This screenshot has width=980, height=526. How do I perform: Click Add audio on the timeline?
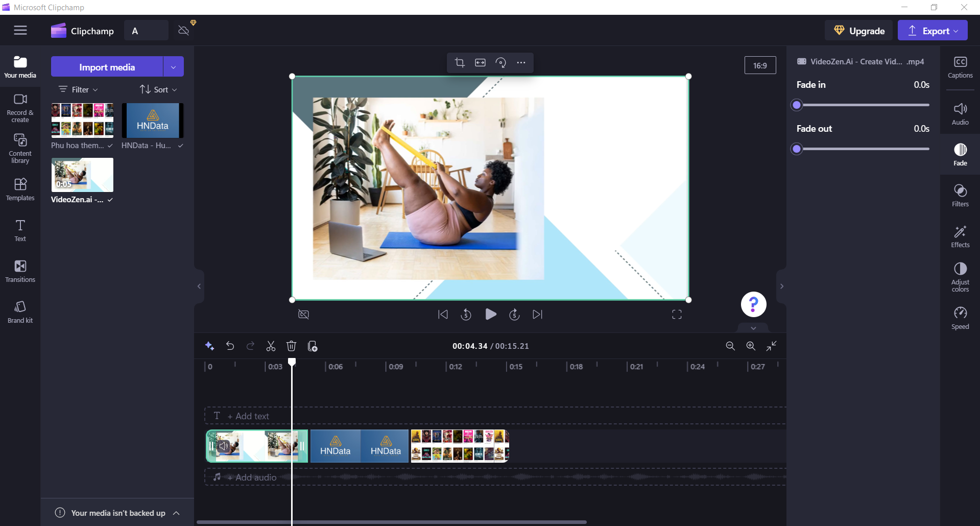[x=252, y=477]
